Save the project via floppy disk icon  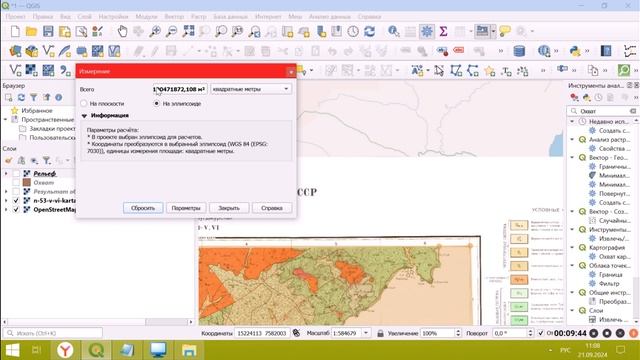(48, 31)
